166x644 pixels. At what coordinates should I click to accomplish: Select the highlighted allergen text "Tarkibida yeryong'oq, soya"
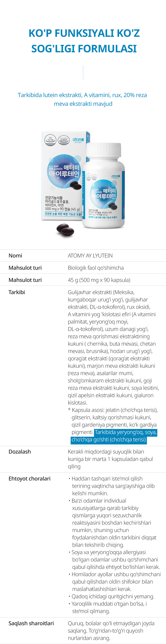(125, 432)
